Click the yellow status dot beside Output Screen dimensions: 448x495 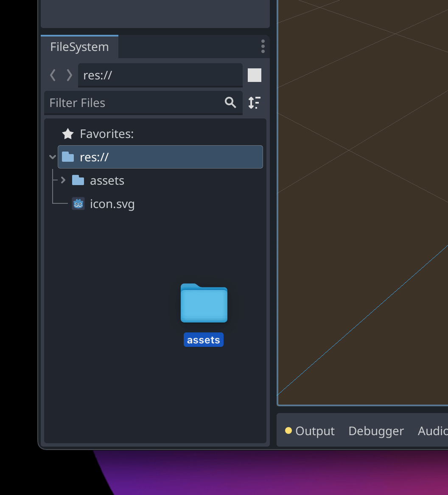[289, 430]
